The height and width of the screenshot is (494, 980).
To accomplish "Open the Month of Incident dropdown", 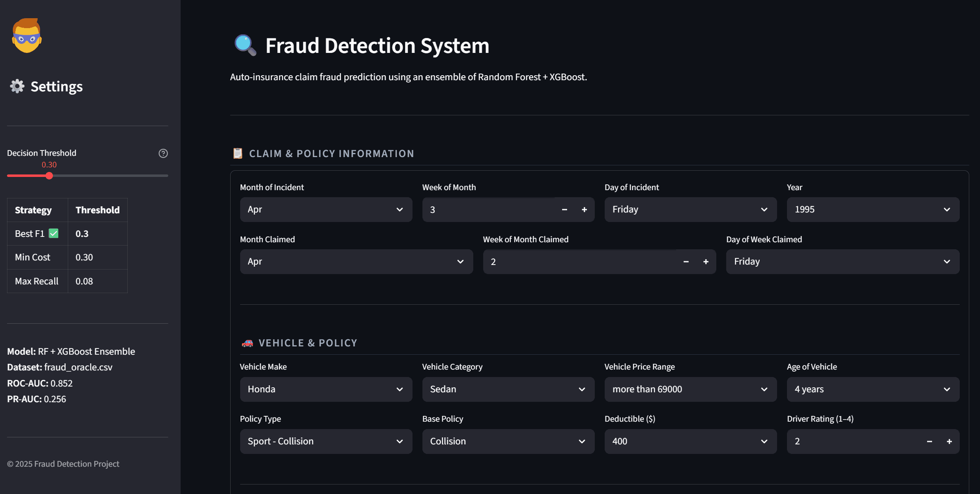I will click(x=326, y=210).
